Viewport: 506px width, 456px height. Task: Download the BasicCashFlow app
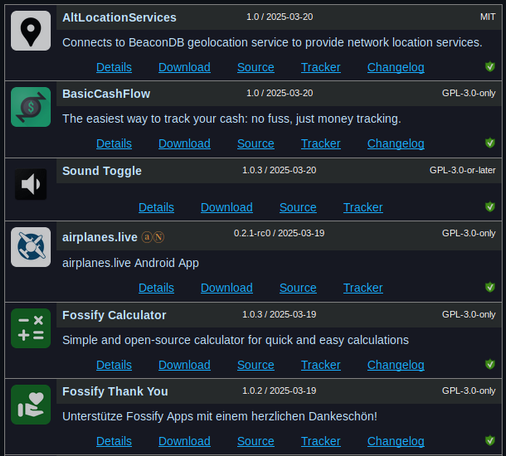click(x=184, y=144)
